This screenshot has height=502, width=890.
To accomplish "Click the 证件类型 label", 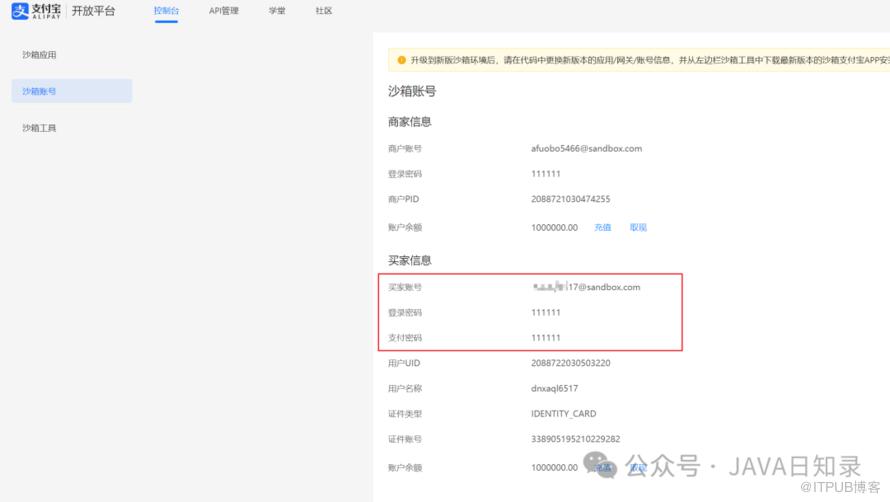I will click(405, 413).
